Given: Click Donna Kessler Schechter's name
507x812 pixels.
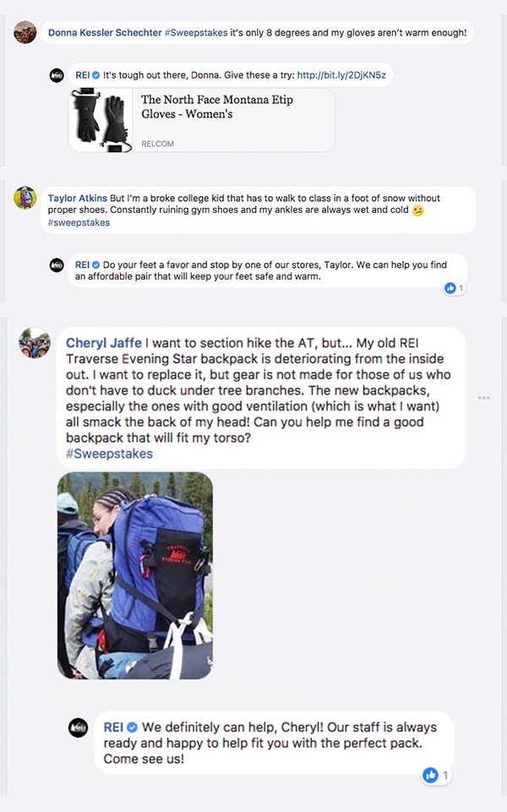Looking at the screenshot, I should pos(105,33).
